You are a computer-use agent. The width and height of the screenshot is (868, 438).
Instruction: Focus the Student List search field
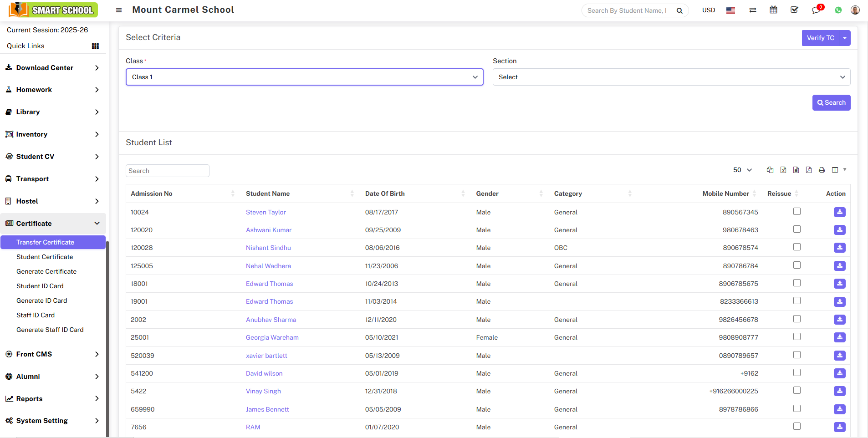(x=167, y=171)
